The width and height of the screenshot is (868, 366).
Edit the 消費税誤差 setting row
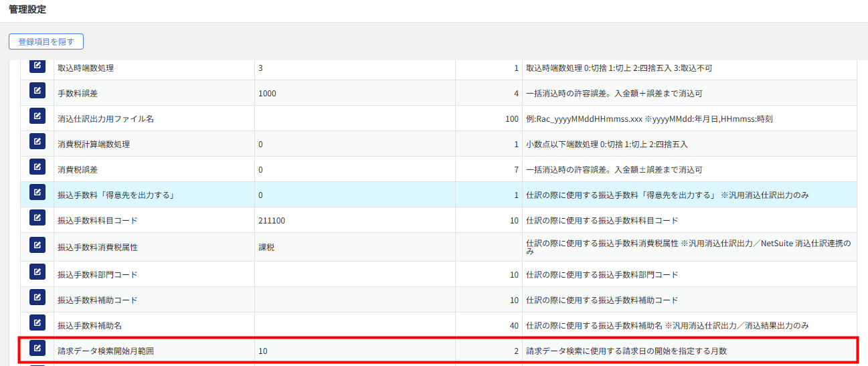[37, 167]
